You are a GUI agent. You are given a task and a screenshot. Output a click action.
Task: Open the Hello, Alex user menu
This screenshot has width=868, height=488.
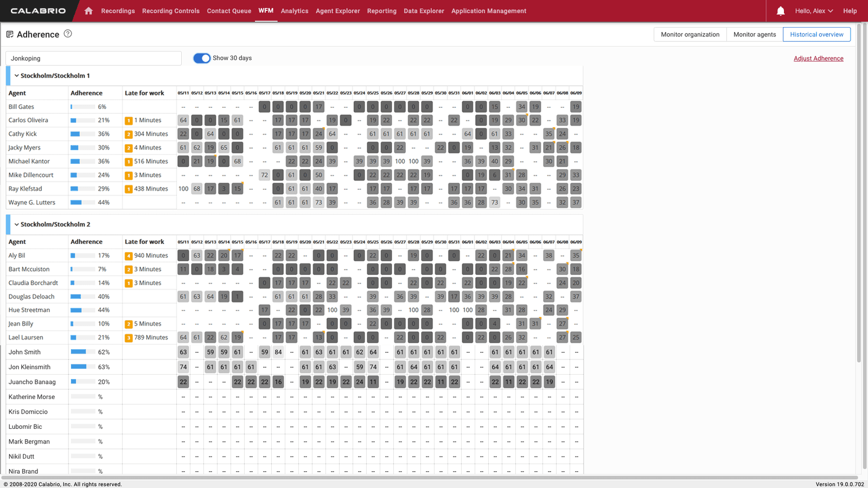tap(812, 11)
